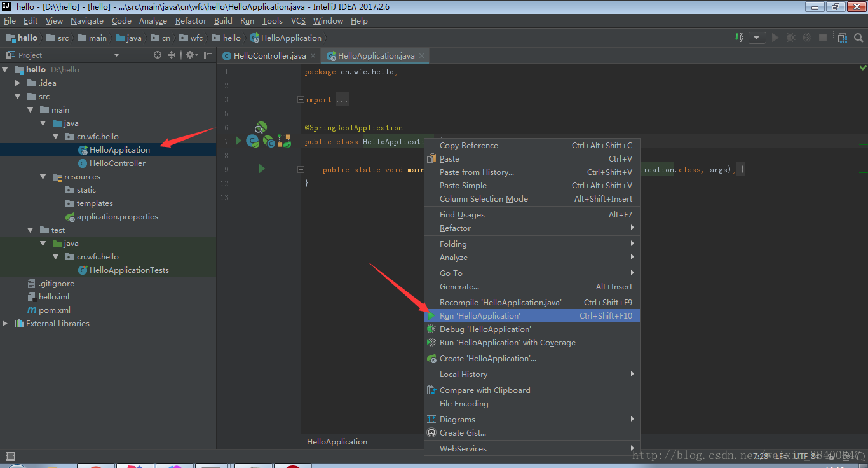
Task: Select pom.xml in project tree
Action: [55, 310]
